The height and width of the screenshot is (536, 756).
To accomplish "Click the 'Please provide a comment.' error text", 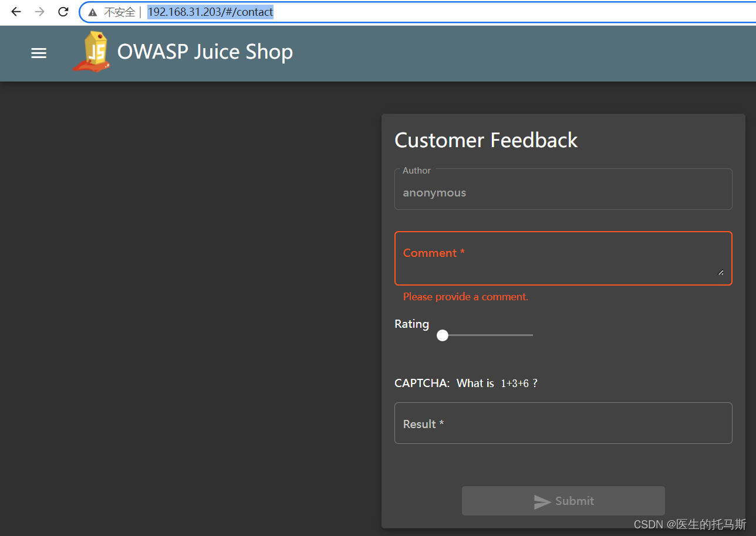I will (465, 297).
